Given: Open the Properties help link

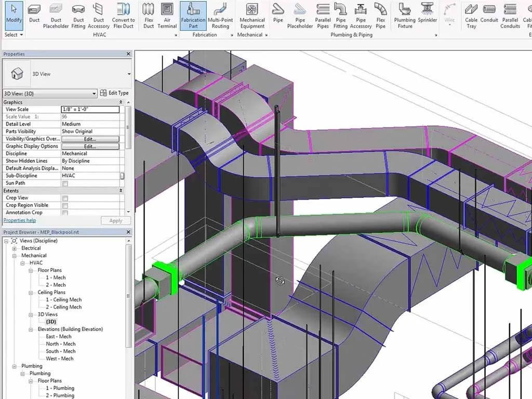Looking at the screenshot, I should click(19, 220).
